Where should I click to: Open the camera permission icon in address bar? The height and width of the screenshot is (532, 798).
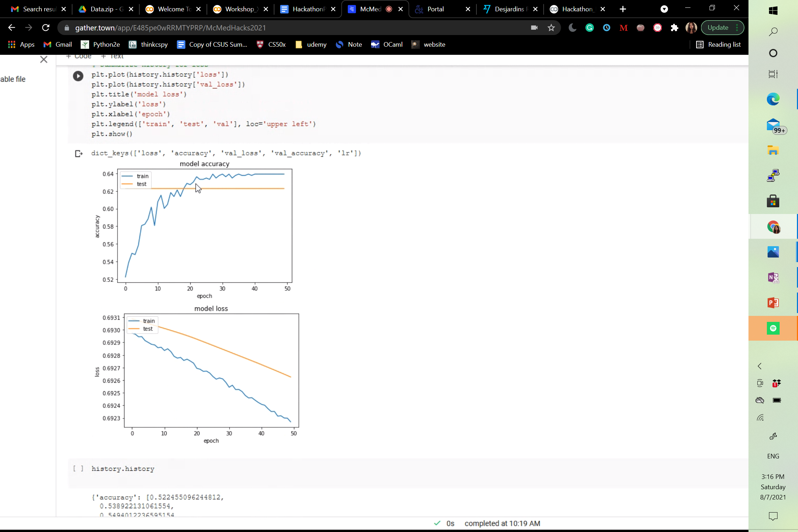point(534,28)
